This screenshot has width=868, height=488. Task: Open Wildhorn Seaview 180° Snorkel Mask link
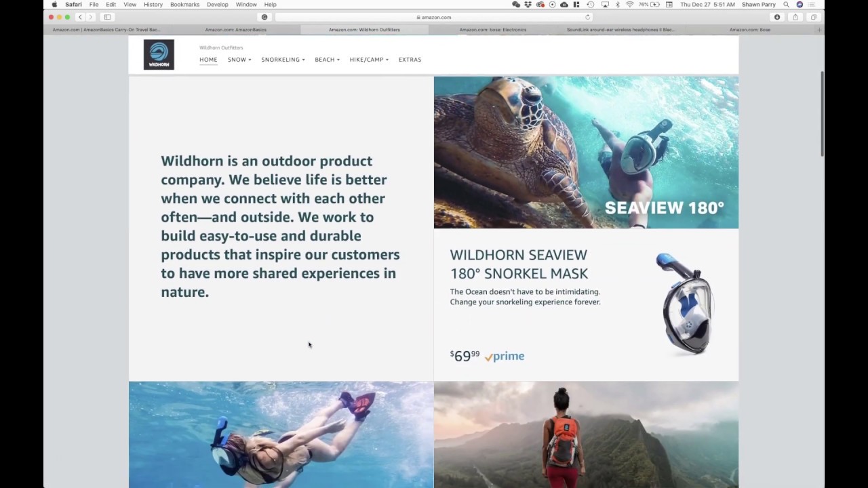[x=519, y=264]
